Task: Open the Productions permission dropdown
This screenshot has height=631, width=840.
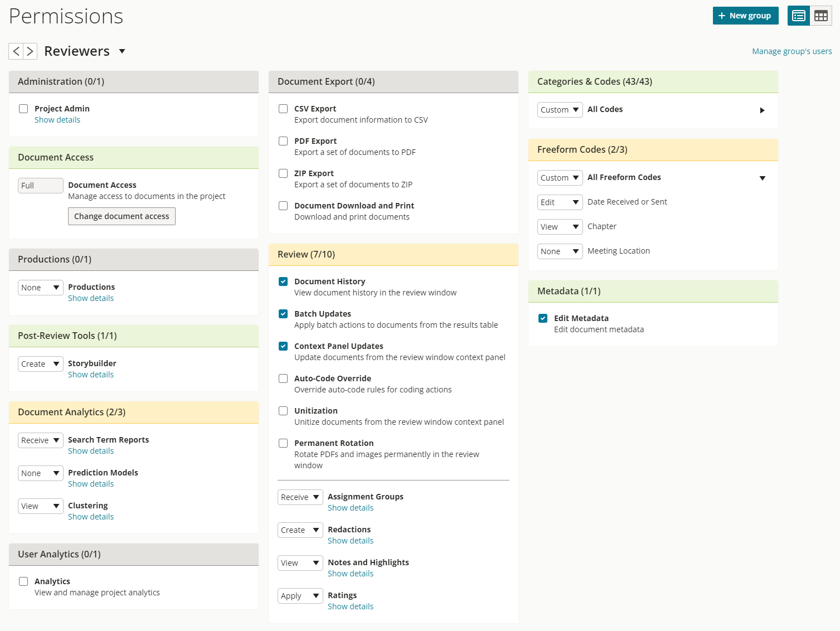Action: (40, 287)
